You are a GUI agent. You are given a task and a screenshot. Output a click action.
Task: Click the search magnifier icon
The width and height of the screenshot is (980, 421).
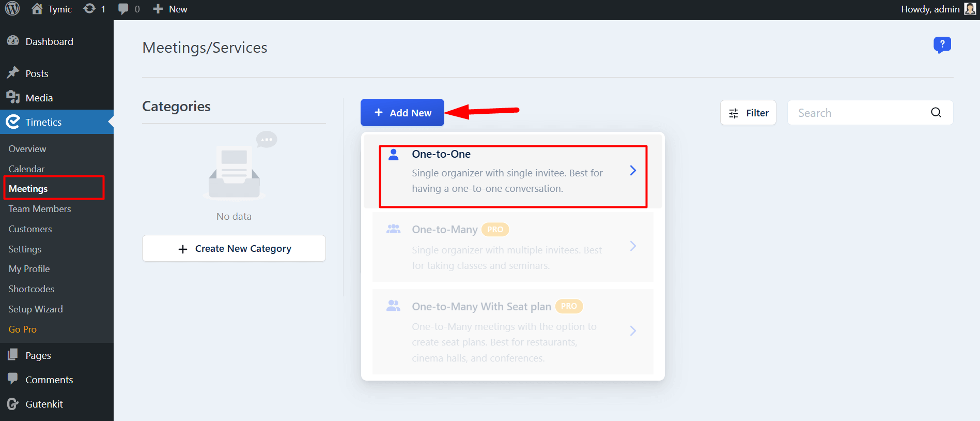click(936, 112)
